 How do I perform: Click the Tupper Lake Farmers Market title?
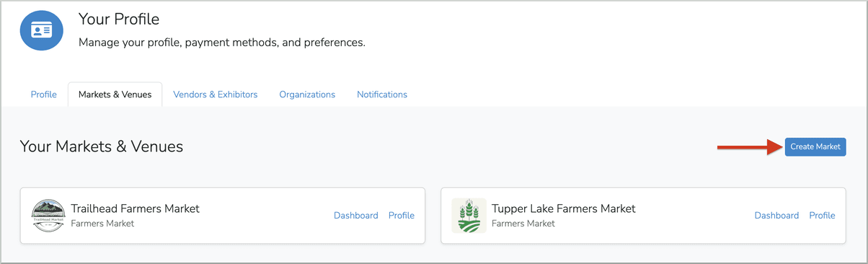coord(564,208)
